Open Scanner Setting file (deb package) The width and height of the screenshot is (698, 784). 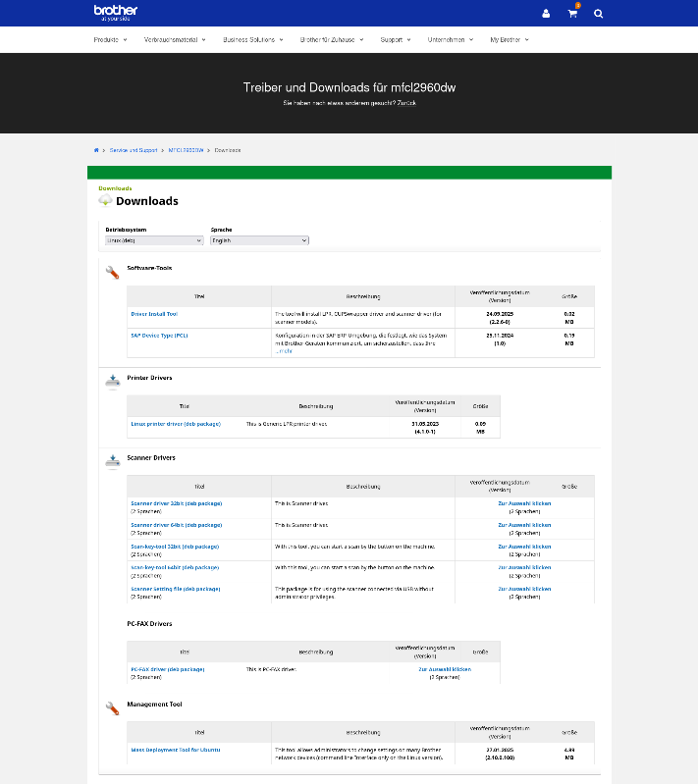(175, 589)
